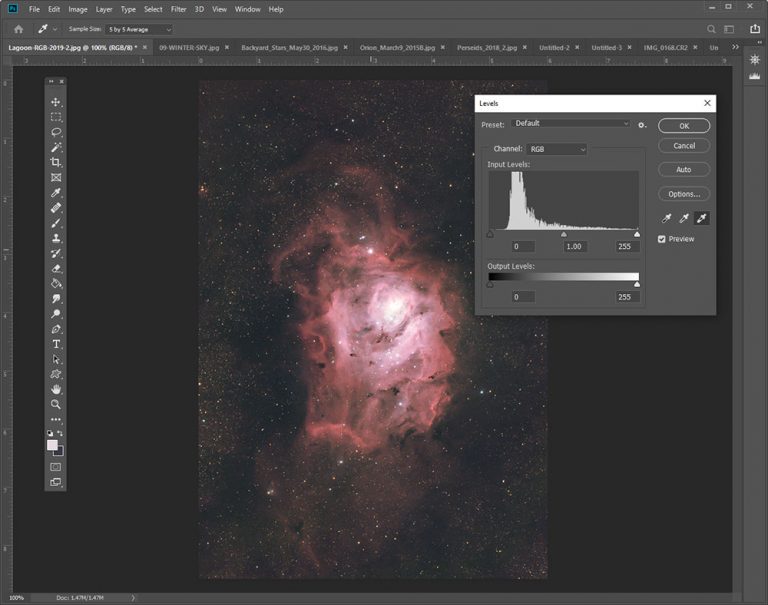
Task: Select the History Brush tool
Action: 56,253
